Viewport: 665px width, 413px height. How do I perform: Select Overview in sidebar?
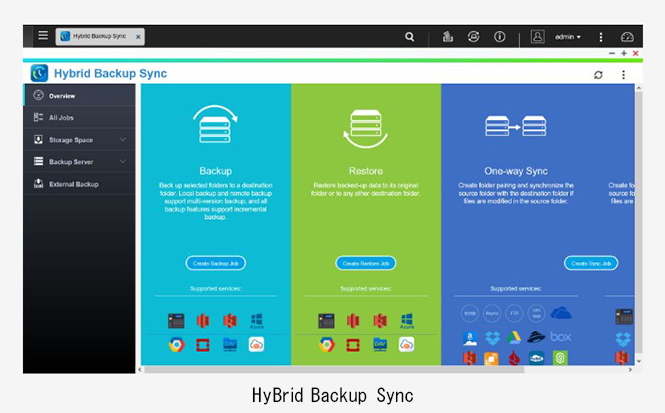[80, 95]
